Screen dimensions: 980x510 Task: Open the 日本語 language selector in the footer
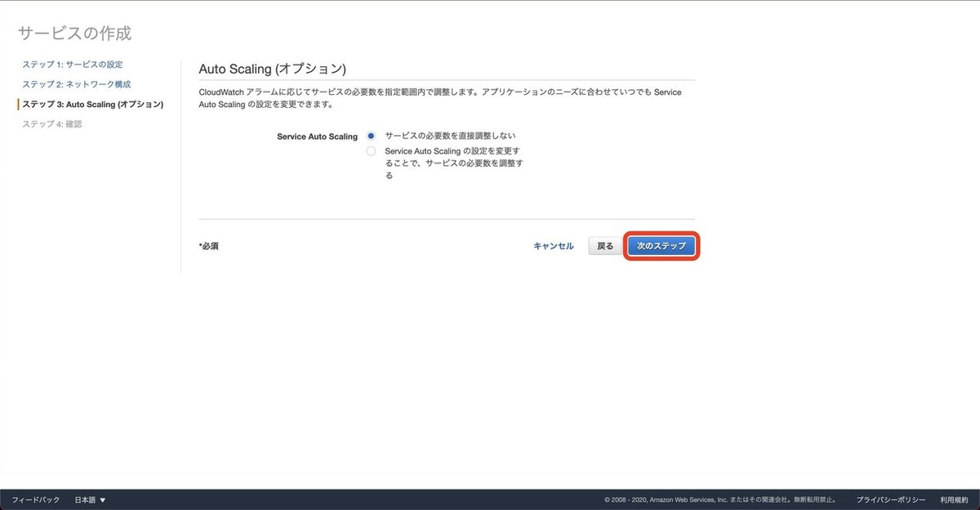coord(86,499)
